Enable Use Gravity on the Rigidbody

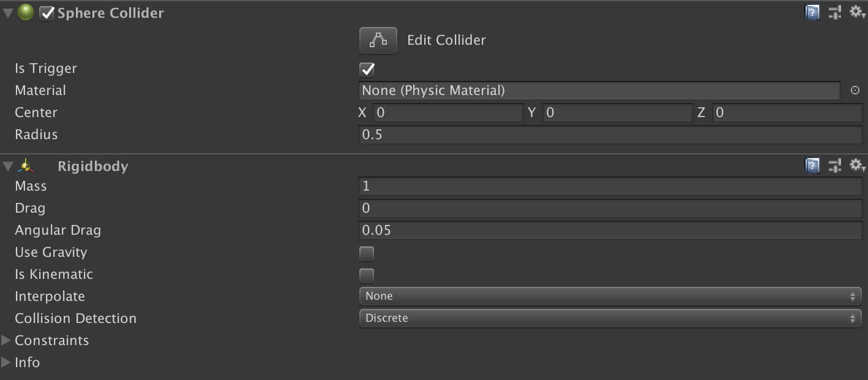point(366,253)
